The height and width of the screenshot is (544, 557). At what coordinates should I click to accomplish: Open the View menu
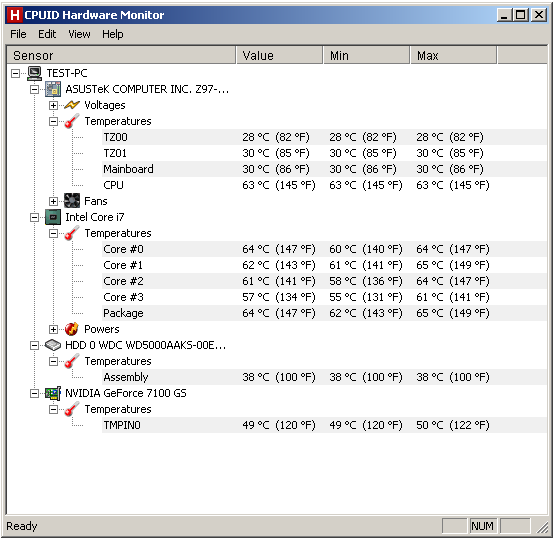coord(79,34)
